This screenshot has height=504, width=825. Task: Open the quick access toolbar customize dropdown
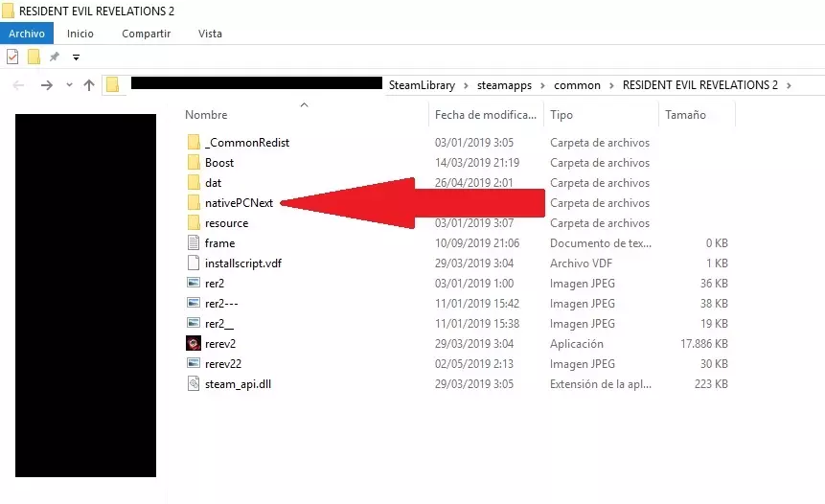(x=76, y=57)
